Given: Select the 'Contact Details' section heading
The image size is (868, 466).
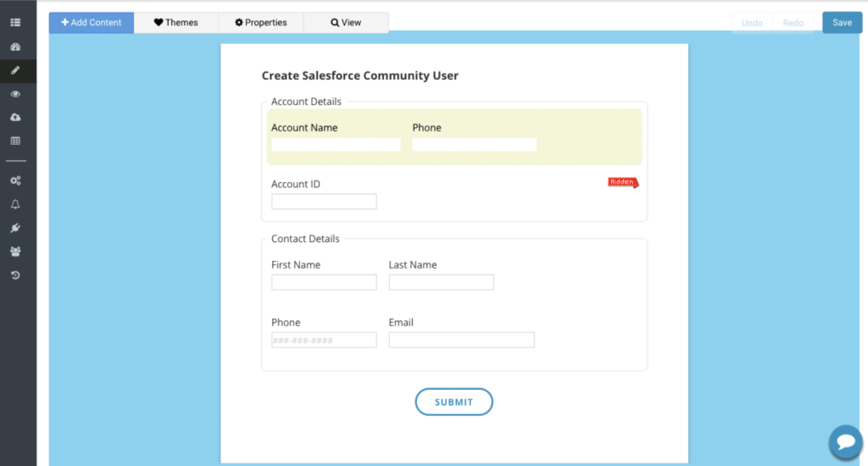Looking at the screenshot, I should tap(305, 239).
